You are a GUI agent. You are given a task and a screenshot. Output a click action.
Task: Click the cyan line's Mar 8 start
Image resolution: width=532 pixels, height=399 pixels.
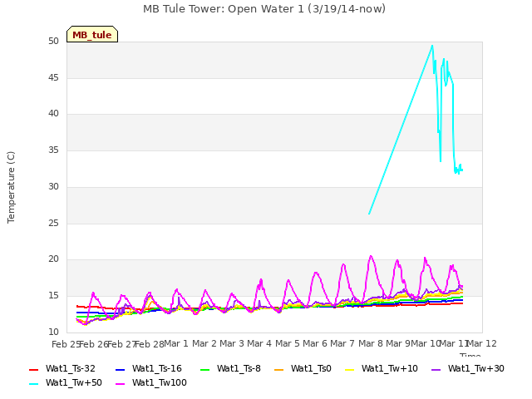click(369, 214)
